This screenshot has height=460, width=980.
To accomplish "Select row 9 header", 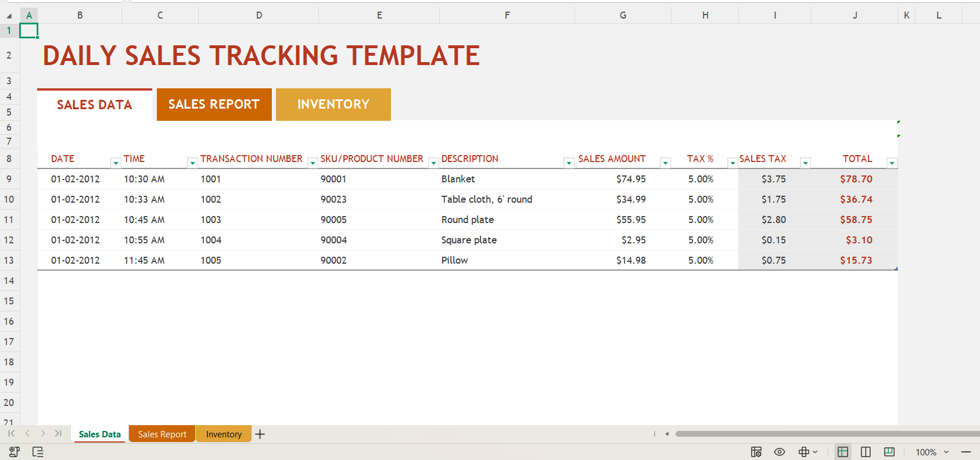I will (9, 179).
